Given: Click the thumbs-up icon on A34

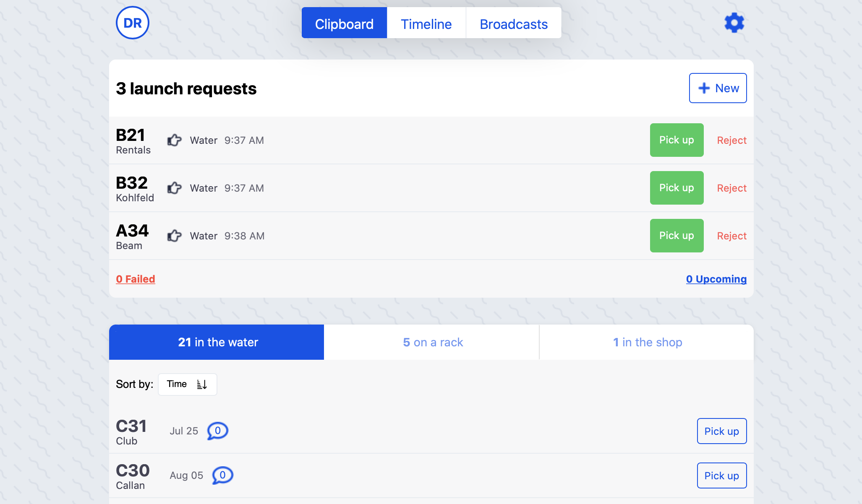Looking at the screenshot, I should point(175,235).
